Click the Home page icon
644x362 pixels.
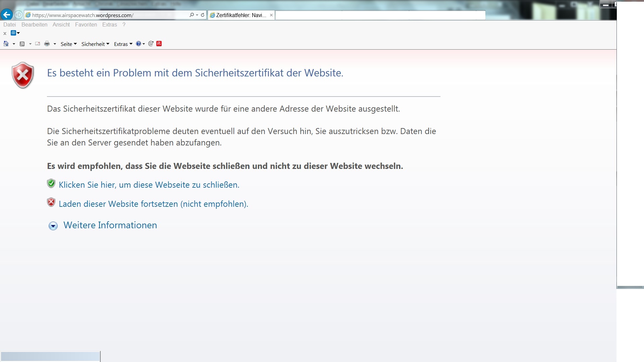point(6,44)
